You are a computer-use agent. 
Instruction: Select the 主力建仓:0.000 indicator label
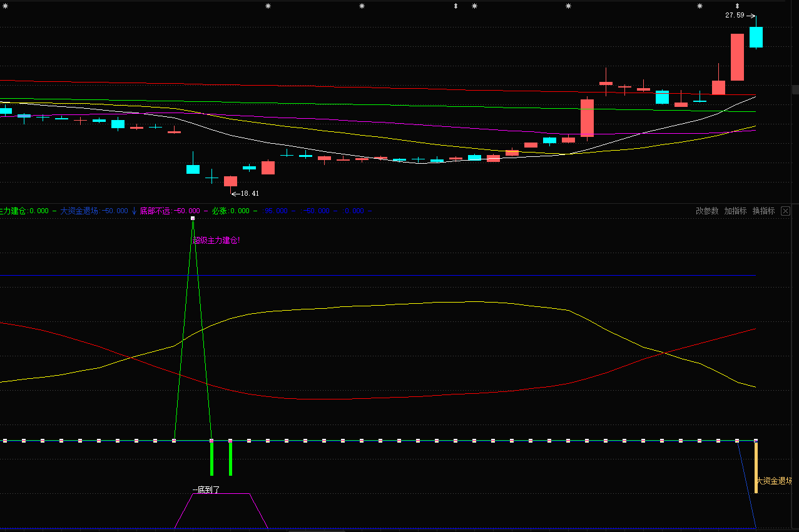pyautogui.click(x=24, y=211)
